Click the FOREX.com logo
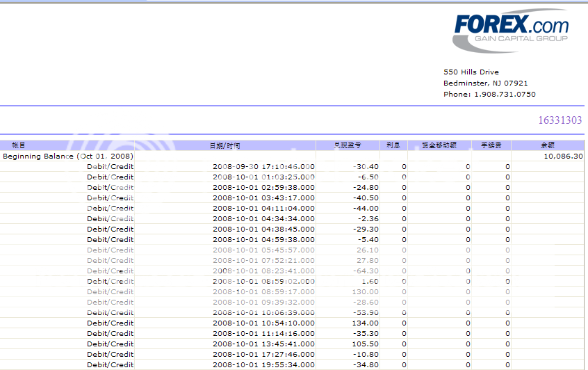This screenshot has width=588, height=370. click(510, 32)
